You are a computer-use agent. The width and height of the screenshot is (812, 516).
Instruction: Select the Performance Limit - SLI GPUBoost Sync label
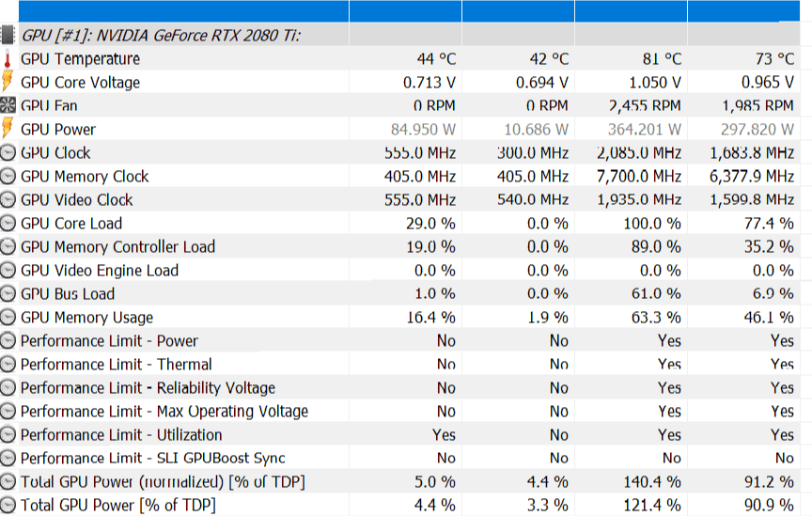[153, 458]
